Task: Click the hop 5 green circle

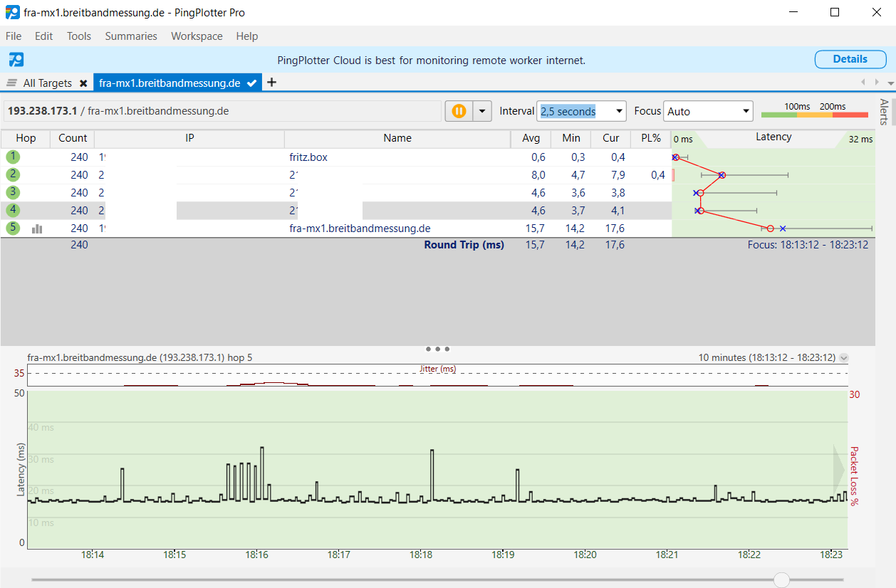Action: (x=13, y=228)
